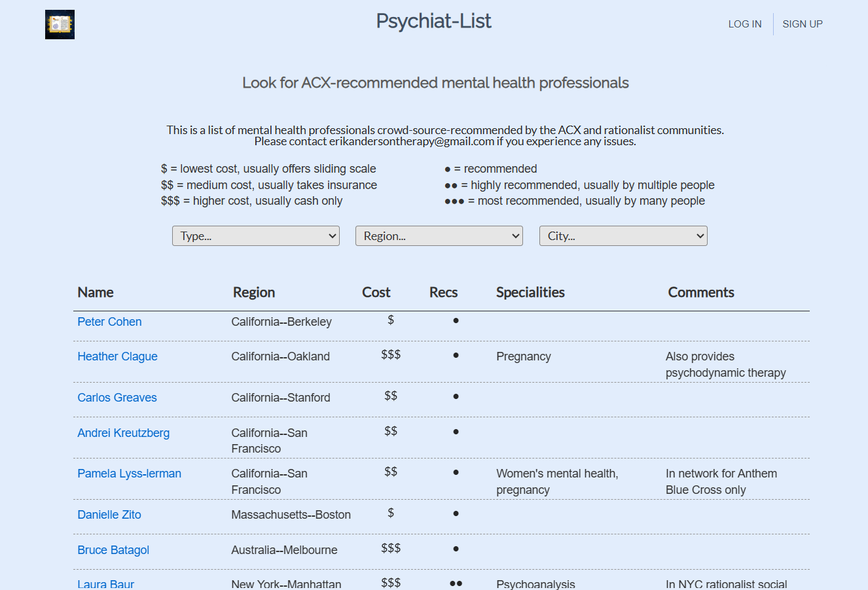Click Pamela Lyss-lerman's name
The height and width of the screenshot is (590, 868).
point(129,473)
